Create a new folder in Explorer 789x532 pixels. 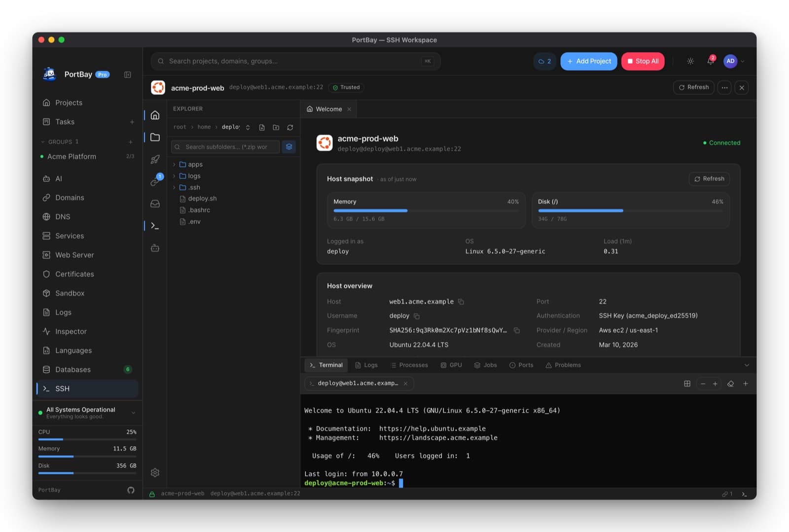(x=276, y=127)
